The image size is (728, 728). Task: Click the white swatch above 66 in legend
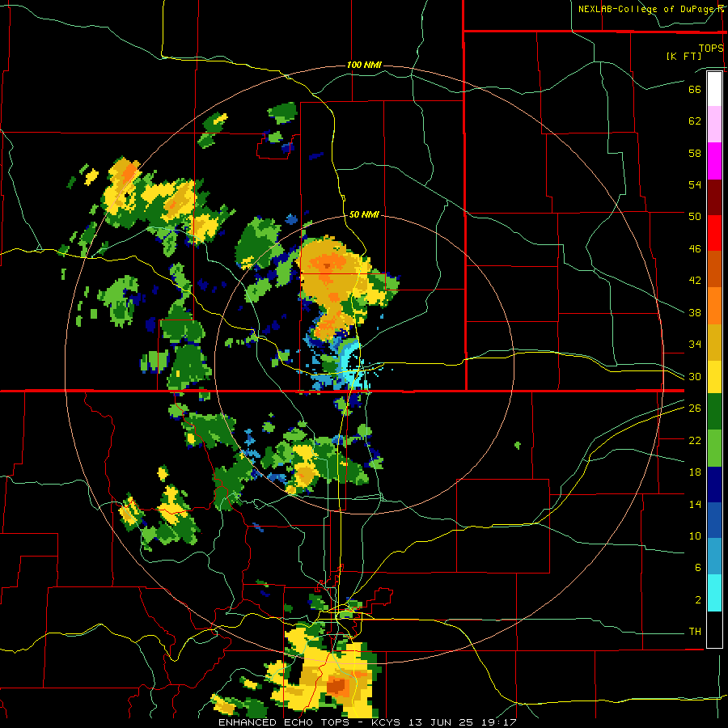coord(714,89)
